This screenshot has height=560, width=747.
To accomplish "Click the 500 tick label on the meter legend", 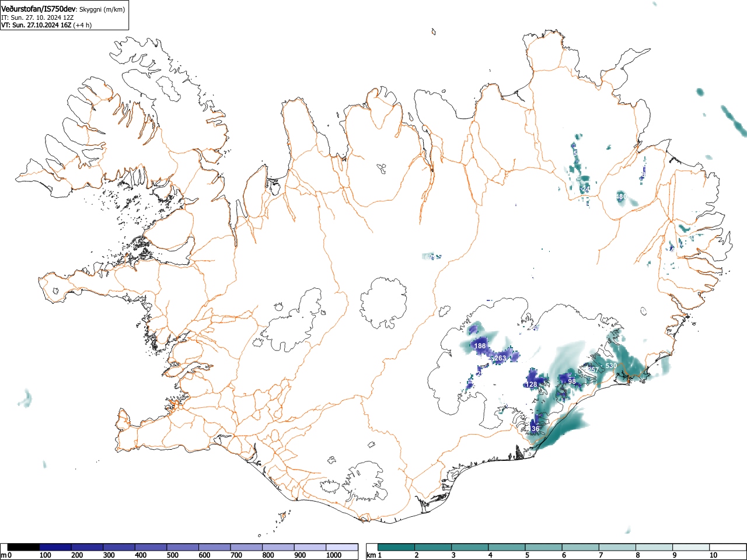I will pyautogui.click(x=172, y=555).
